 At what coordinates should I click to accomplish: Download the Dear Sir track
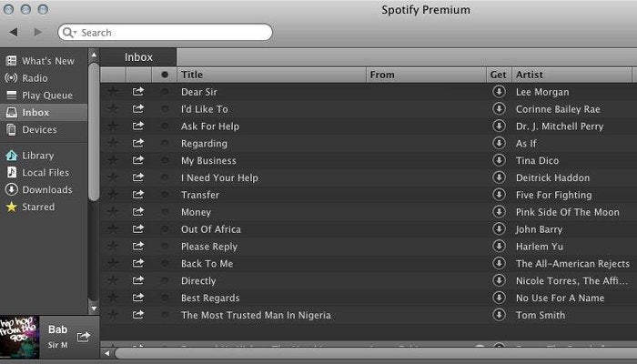pos(499,91)
